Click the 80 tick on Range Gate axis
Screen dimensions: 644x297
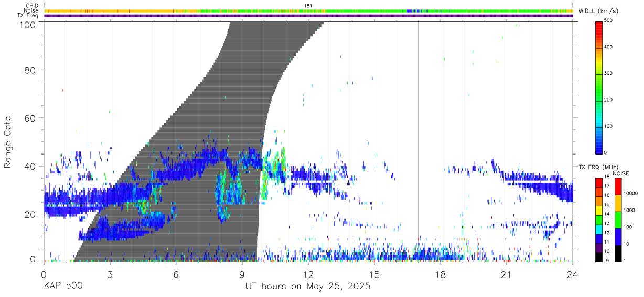(30, 70)
